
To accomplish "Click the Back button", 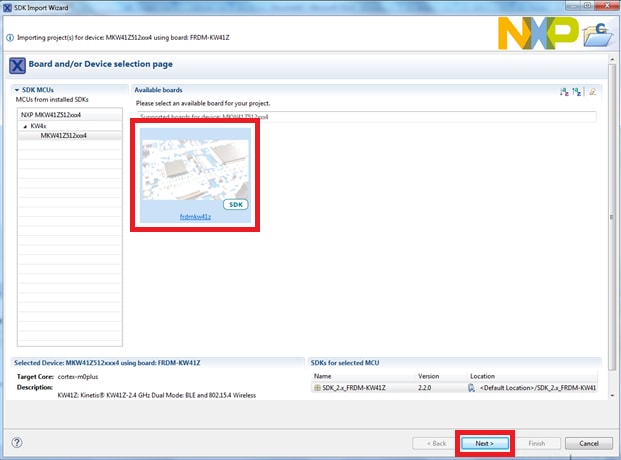I will coord(437,442).
